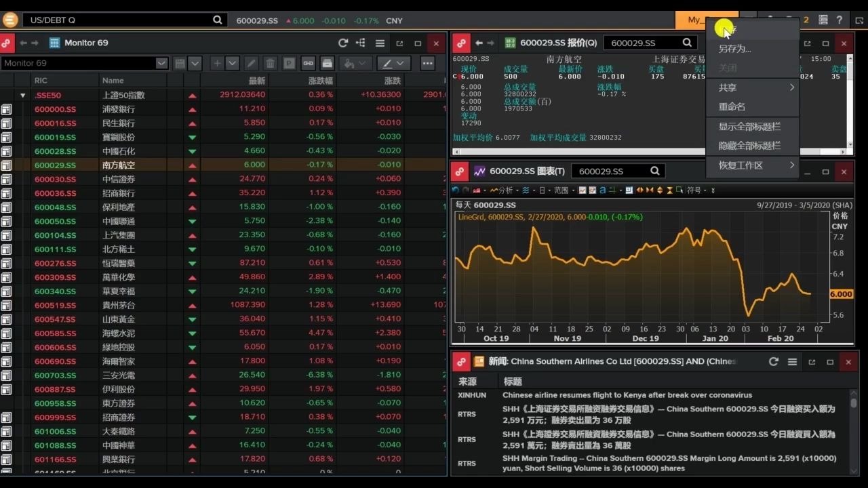Open the paint fill color dropdown
Screen dimensions: 868x488
[355, 63]
